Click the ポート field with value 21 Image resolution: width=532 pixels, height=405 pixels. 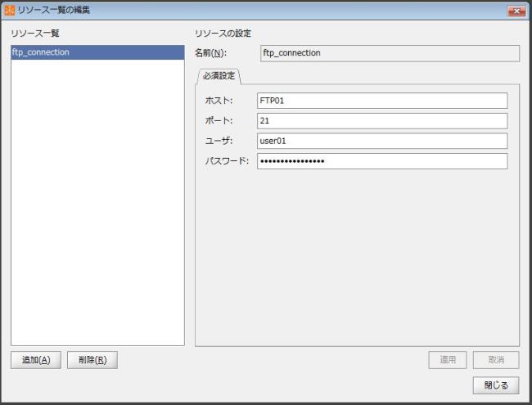tap(381, 120)
